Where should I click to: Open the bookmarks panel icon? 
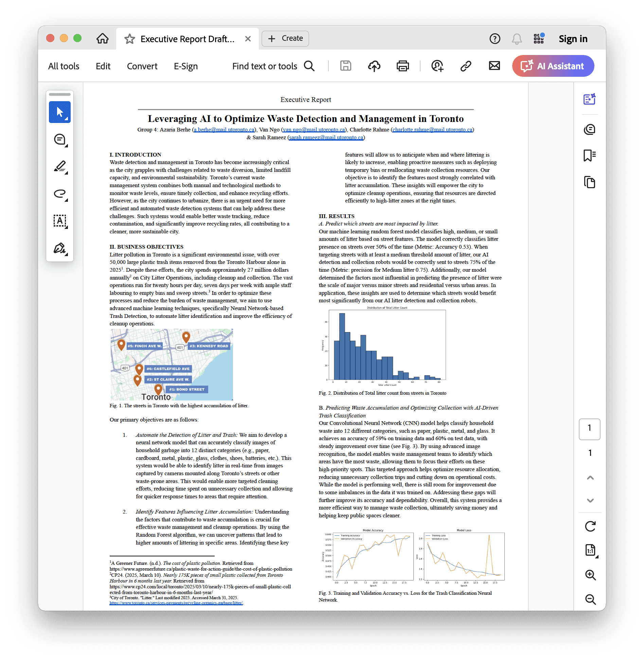[590, 156]
